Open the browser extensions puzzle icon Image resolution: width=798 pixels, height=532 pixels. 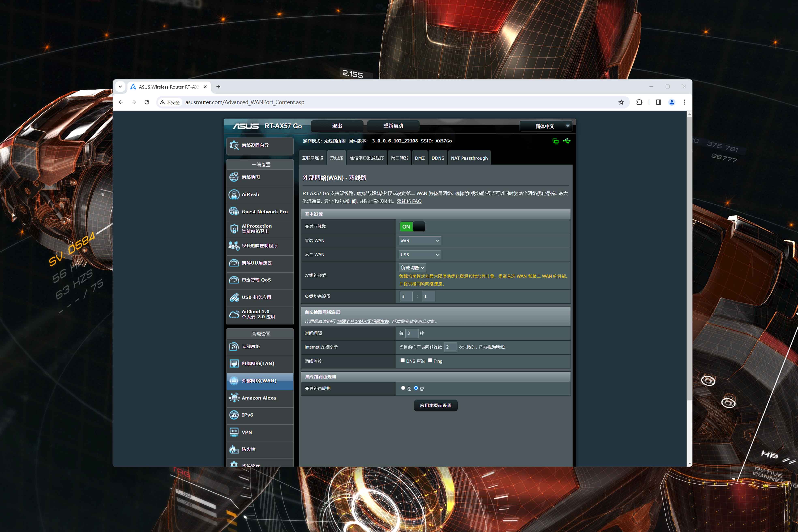click(x=639, y=102)
